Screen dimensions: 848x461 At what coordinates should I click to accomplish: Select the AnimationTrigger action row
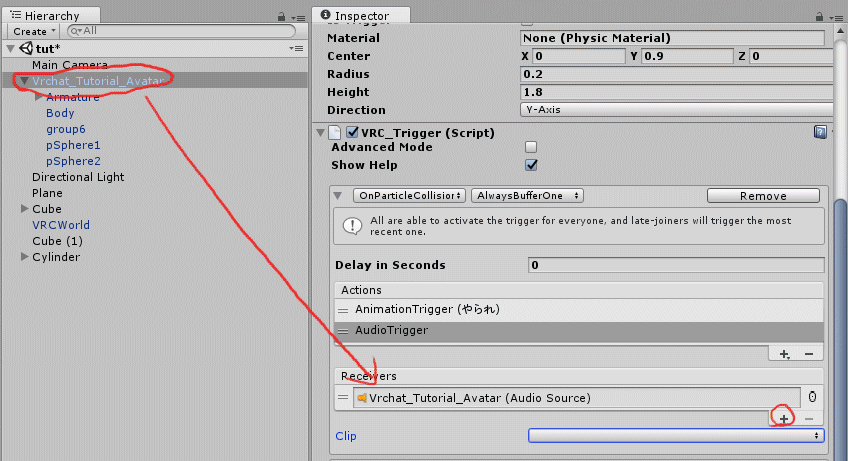(x=579, y=309)
